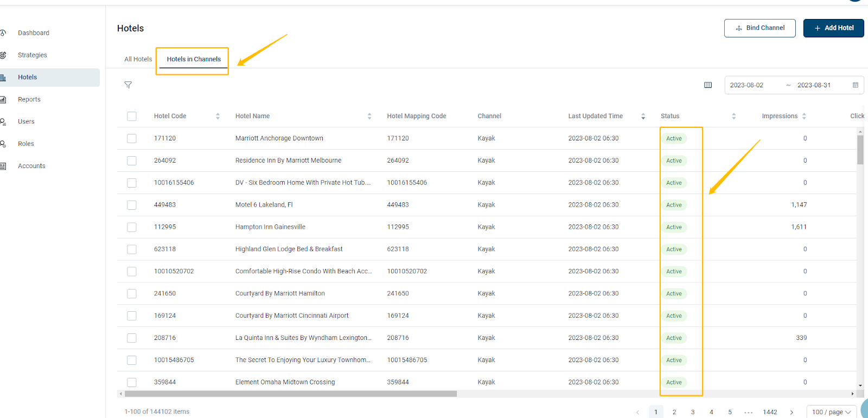Go to page 4

[x=711, y=413]
